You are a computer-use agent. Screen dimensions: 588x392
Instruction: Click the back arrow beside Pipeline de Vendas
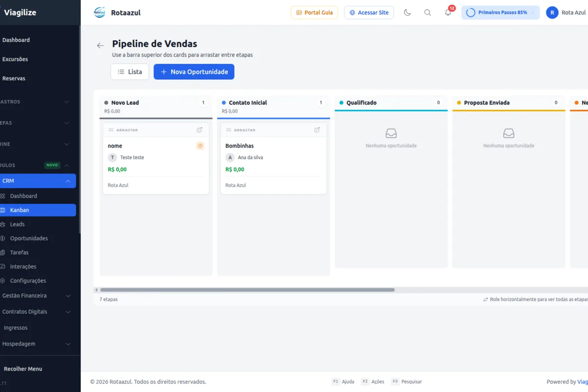point(100,46)
